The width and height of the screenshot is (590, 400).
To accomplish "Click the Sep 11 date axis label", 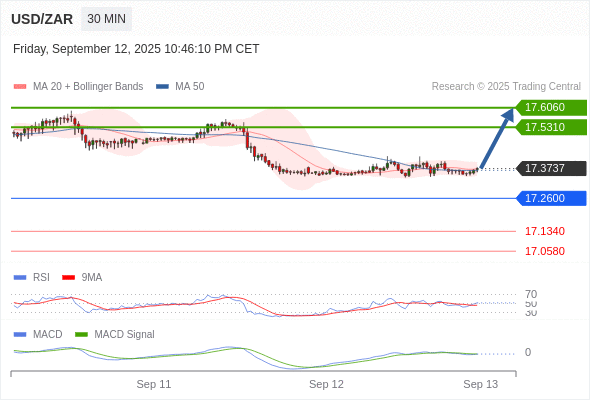I will (x=154, y=384).
